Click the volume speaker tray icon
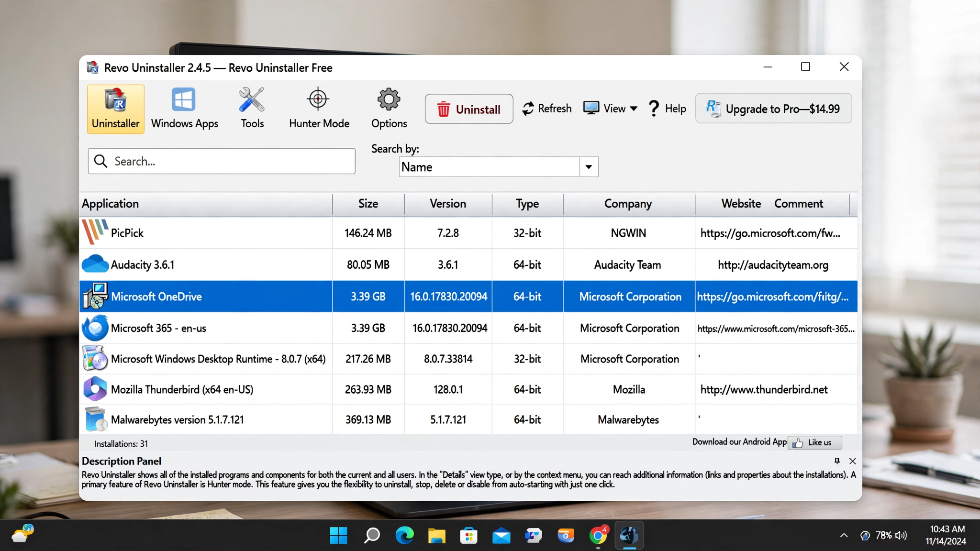The height and width of the screenshot is (551, 980). 901,535
